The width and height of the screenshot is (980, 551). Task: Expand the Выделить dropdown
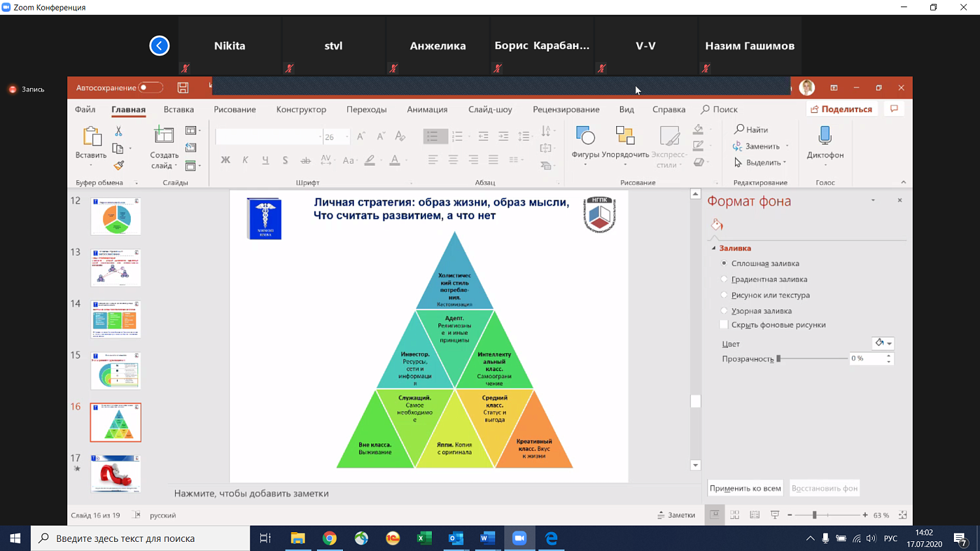point(785,163)
